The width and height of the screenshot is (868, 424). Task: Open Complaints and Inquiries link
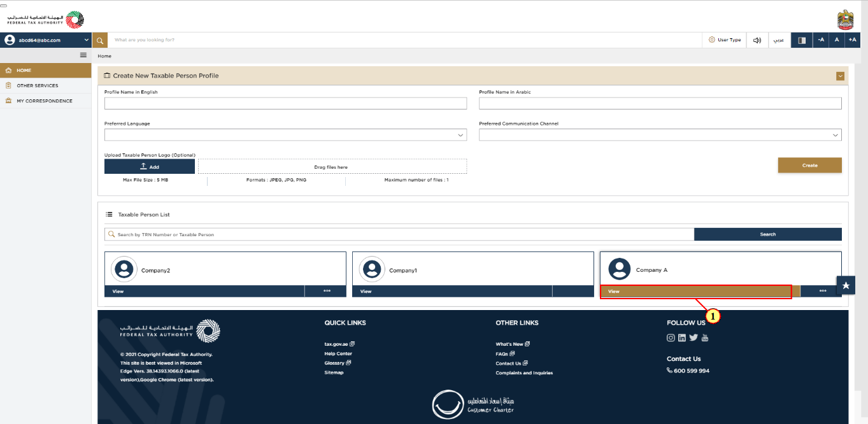(524, 373)
